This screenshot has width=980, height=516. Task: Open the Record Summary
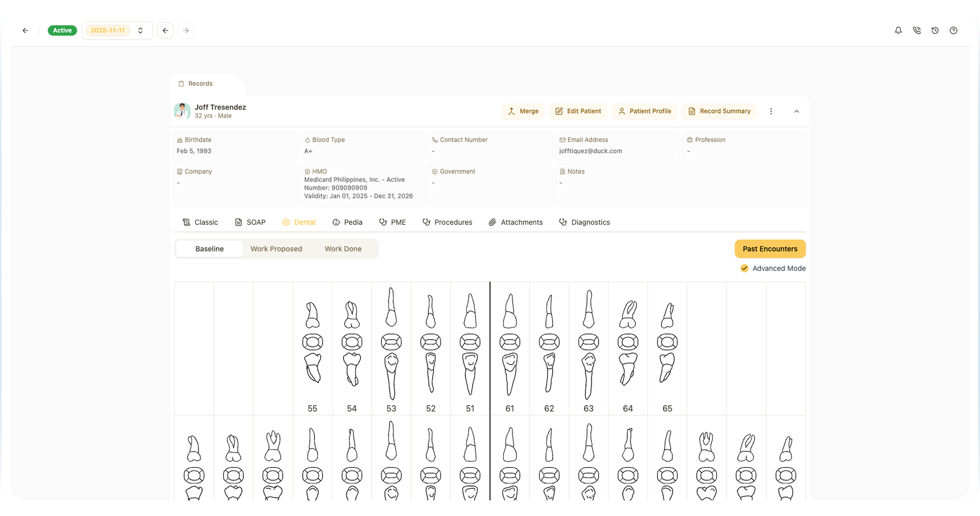tap(719, 111)
